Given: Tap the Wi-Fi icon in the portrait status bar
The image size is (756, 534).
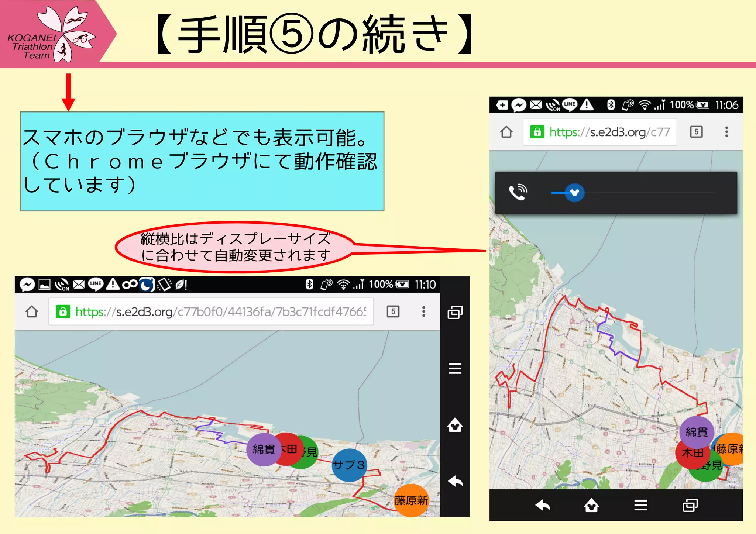Looking at the screenshot, I should (x=645, y=106).
